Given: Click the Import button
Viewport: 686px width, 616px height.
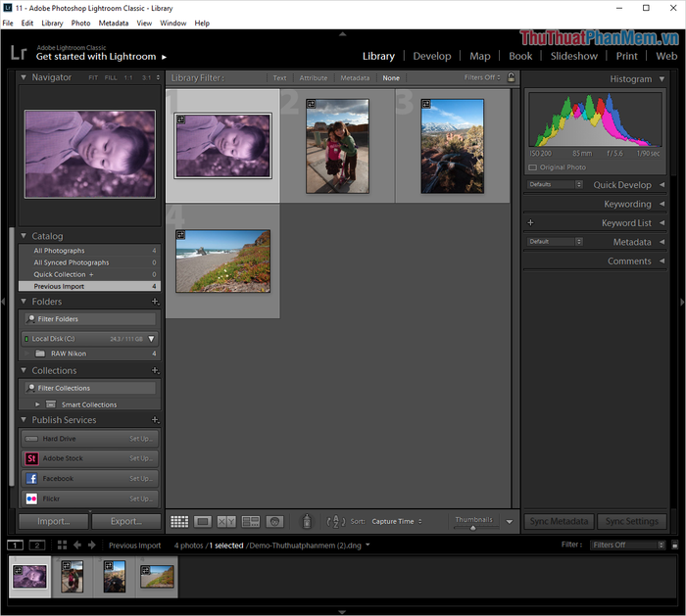Looking at the screenshot, I should (x=53, y=521).
